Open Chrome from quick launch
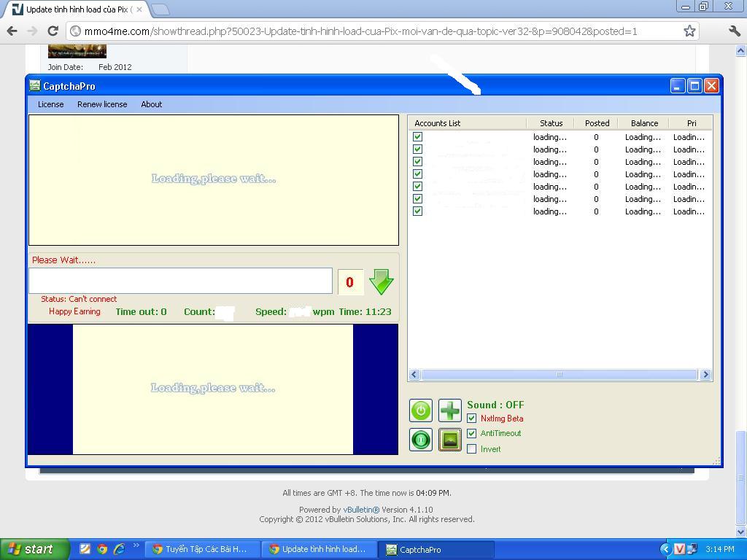Viewport: 747px width, 560px height. point(102,549)
